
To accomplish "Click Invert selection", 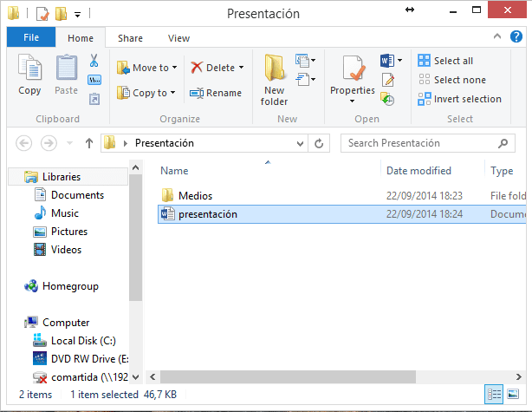I will [x=460, y=99].
